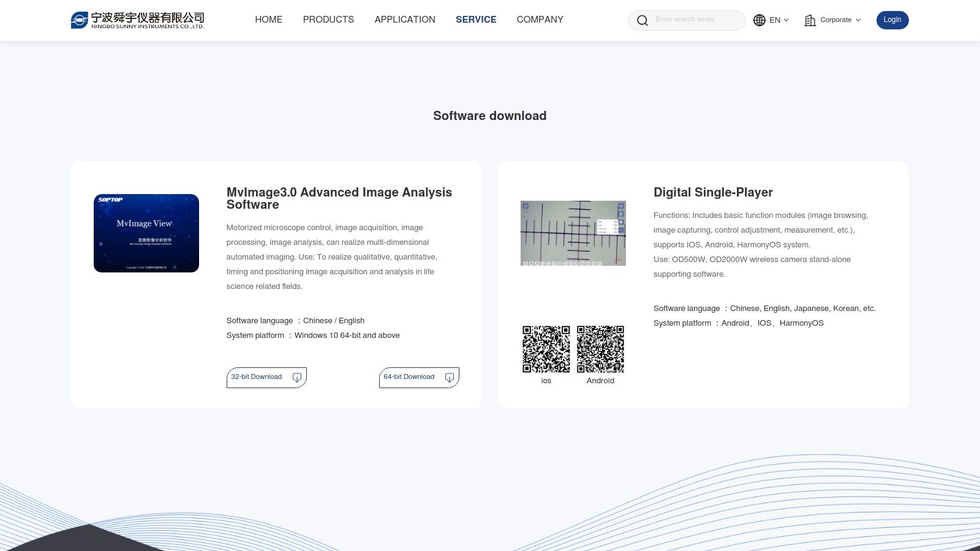Viewport: 980px width, 551px height.
Task: Select the SERVICE menu item
Action: point(476,20)
